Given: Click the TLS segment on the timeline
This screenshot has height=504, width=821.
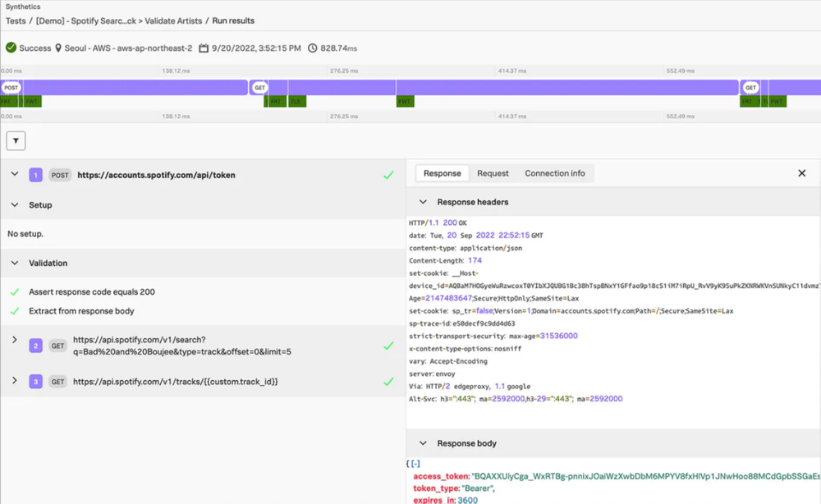Looking at the screenshot, I should coord(296,100).
